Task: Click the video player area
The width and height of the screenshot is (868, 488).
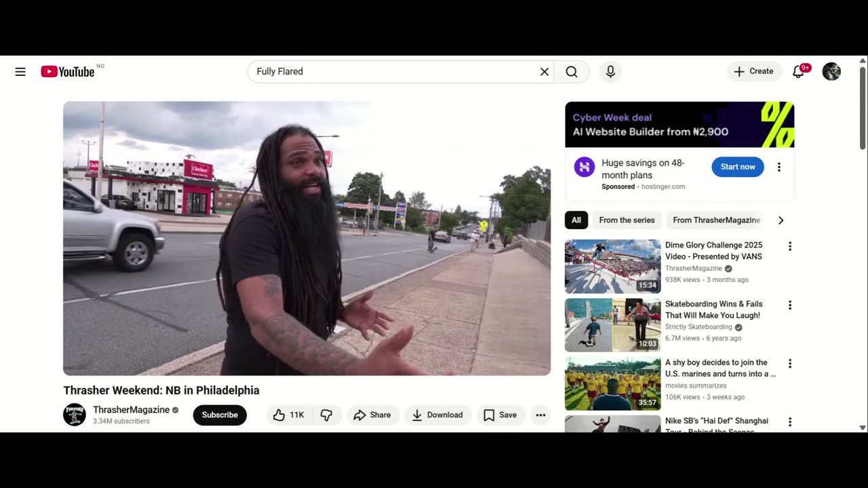Action: click(x=307, y=238)
